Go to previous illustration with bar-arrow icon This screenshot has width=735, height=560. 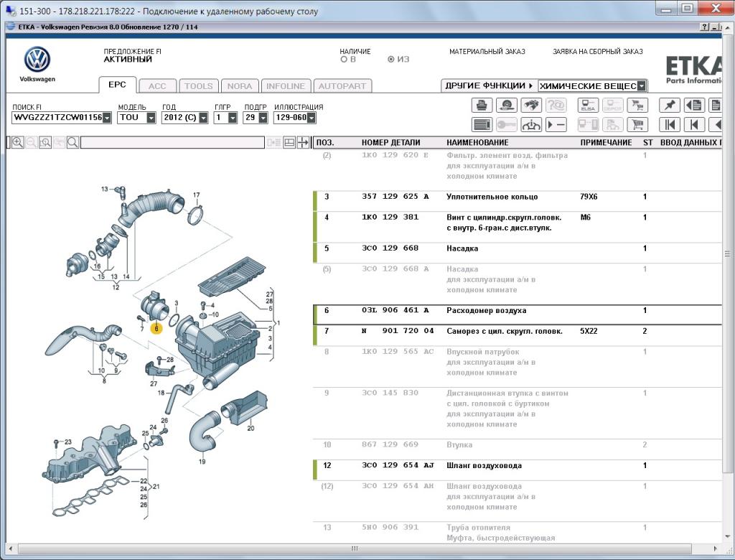[x=694, y=125]
